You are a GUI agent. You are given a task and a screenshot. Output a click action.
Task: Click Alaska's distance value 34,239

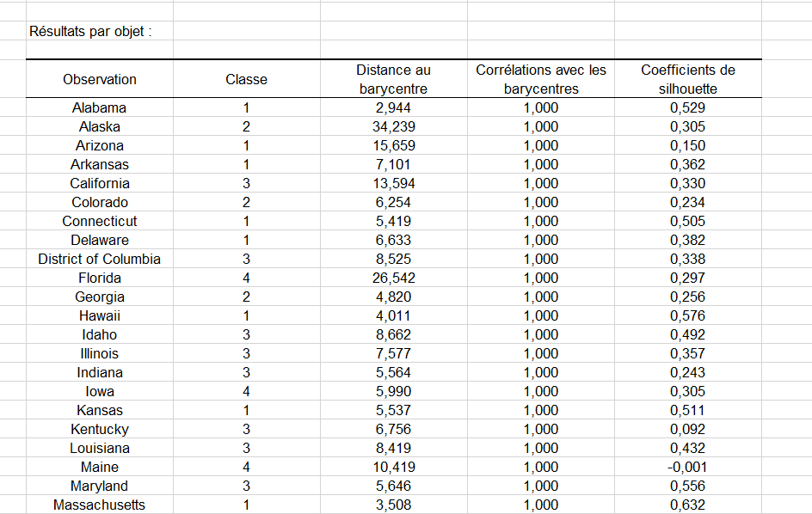[x=394, y=126]
